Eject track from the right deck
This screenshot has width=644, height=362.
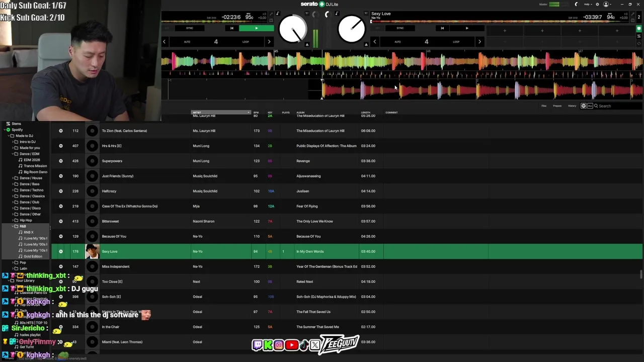[367, 45]
